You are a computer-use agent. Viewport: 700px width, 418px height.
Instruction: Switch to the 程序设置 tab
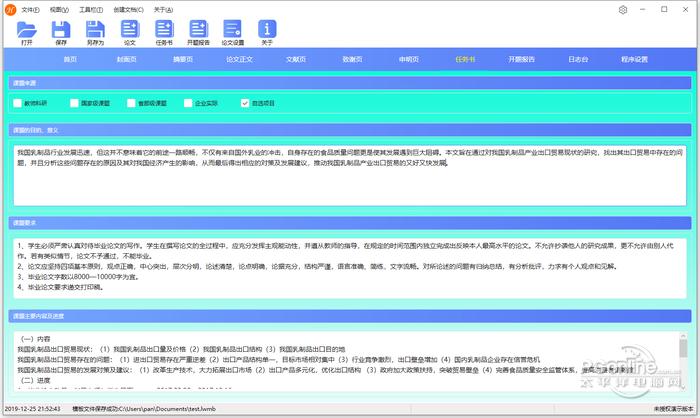pyautogui.click(x=634, y=59)
